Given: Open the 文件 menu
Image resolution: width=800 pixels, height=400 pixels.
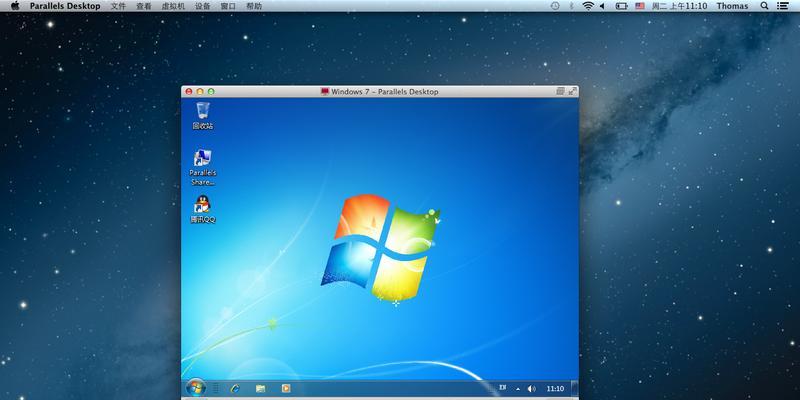Looking at the screenshot, I should pyautogui.click(x=118, y=6).
